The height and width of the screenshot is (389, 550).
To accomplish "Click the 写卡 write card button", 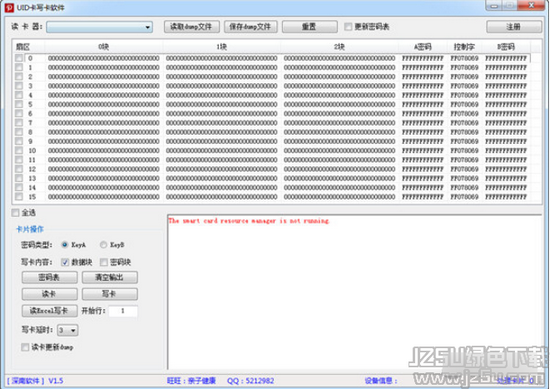I will click(110, 294).
